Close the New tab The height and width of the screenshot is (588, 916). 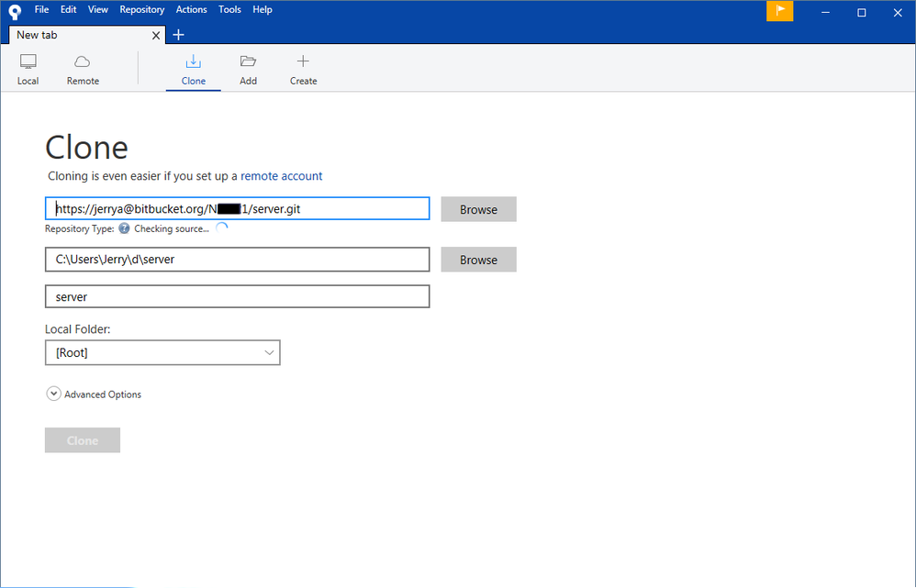click(156, 36)
